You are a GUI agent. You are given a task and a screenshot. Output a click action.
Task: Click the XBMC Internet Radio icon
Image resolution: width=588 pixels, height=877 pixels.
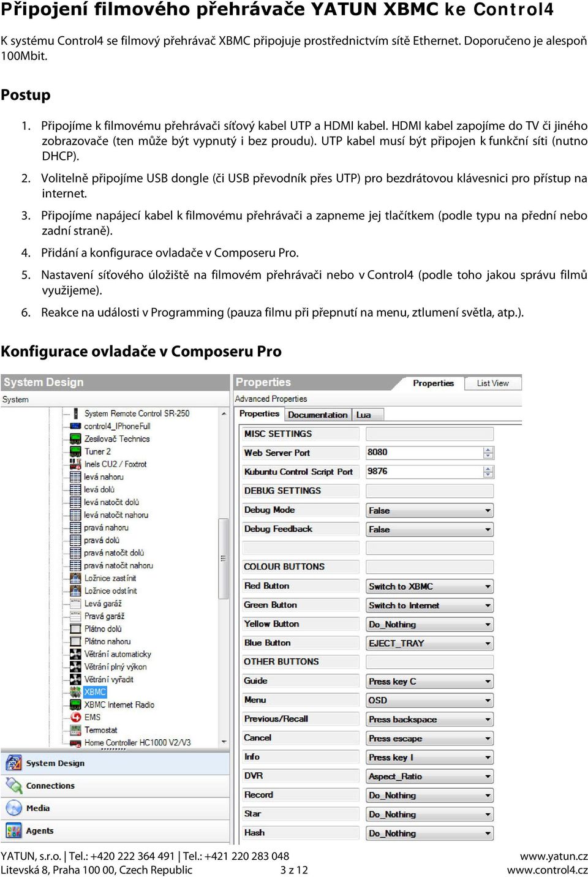tap(75, 705)
